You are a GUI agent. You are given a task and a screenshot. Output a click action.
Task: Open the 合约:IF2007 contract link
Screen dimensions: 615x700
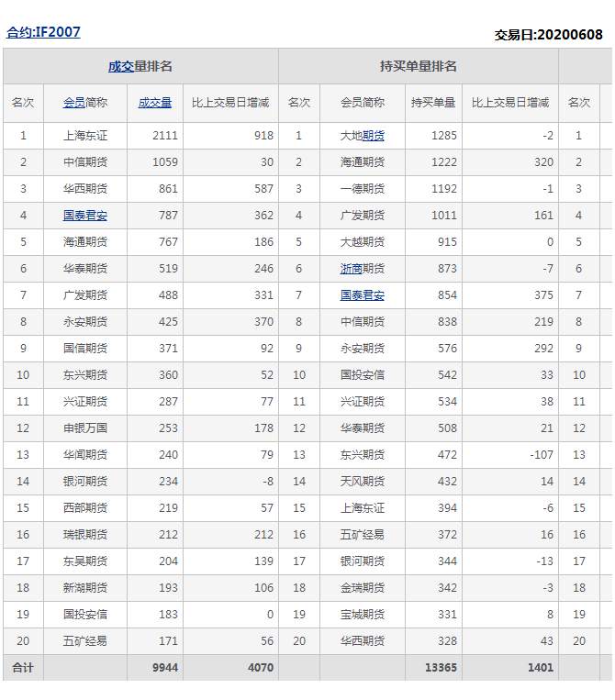tap(43, 32)
